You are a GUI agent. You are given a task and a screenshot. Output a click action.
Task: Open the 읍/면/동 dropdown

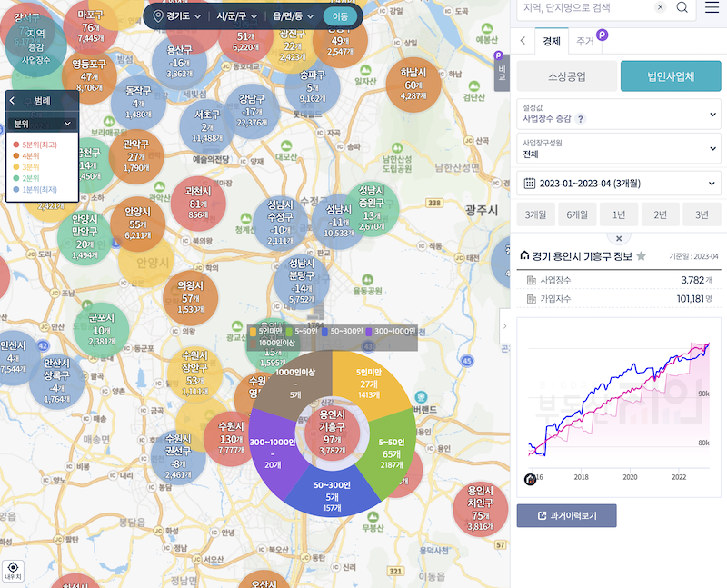click(x=293, y=16)
